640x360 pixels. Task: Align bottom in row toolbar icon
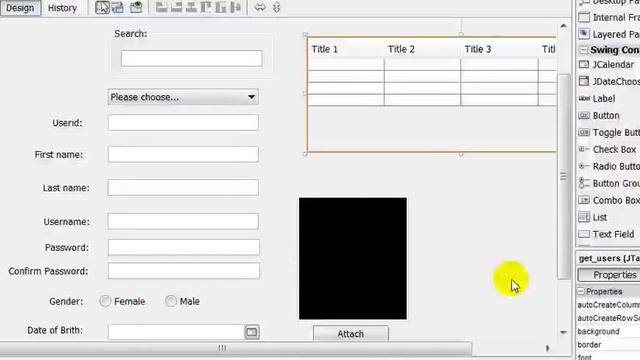(221, 7)
